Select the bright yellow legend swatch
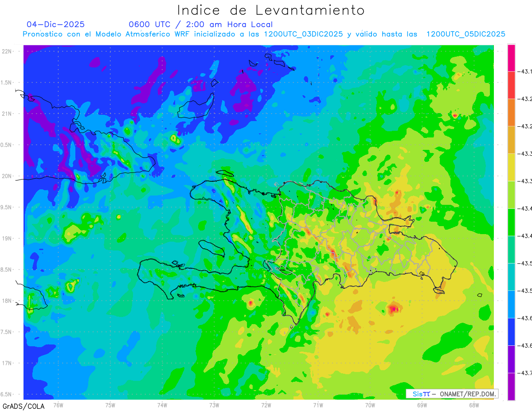Viewport: 532px width, 411px height. pos(511,168)
